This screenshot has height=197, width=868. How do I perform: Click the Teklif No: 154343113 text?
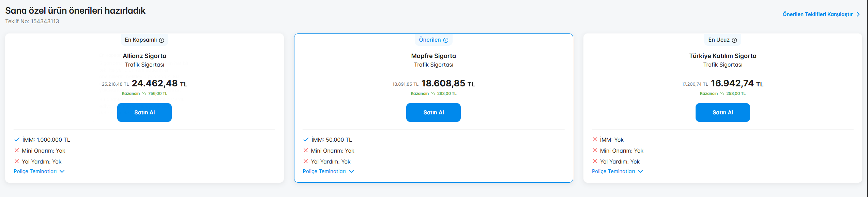32,21
